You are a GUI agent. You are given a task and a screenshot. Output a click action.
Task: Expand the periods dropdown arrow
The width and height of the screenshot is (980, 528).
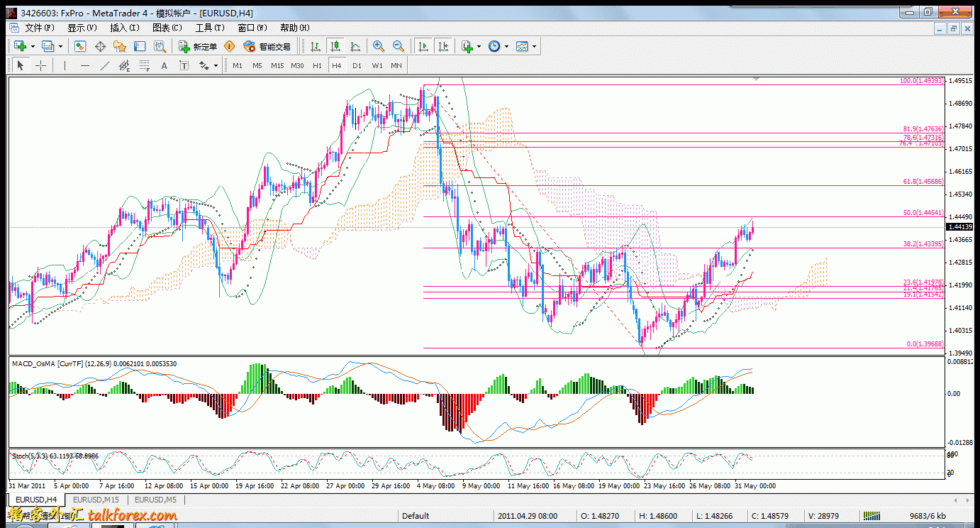pyautogui.click(x=506, y=46)
